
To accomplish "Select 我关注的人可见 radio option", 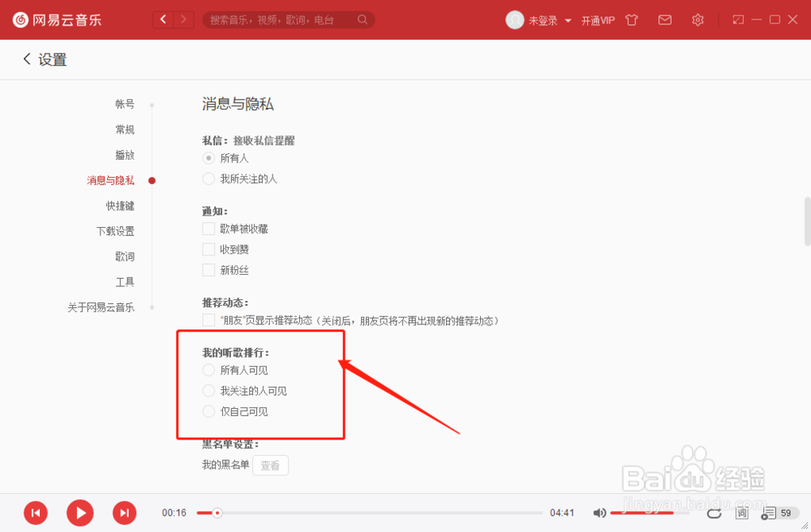I will pos(208,390).
